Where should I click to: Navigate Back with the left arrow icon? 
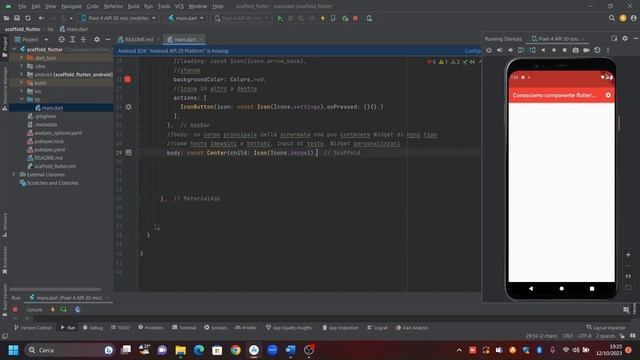pos(41,18)
